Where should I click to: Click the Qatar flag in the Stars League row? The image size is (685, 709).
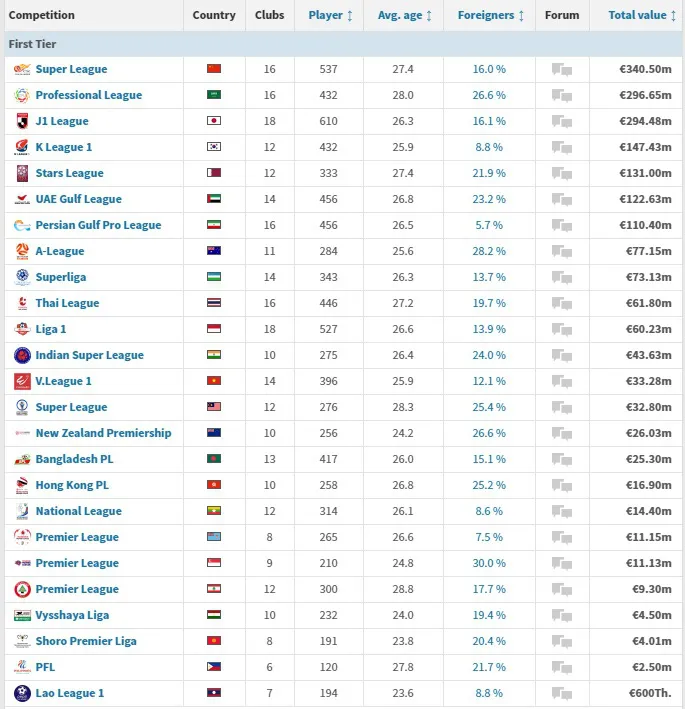(x=214, y=173)
